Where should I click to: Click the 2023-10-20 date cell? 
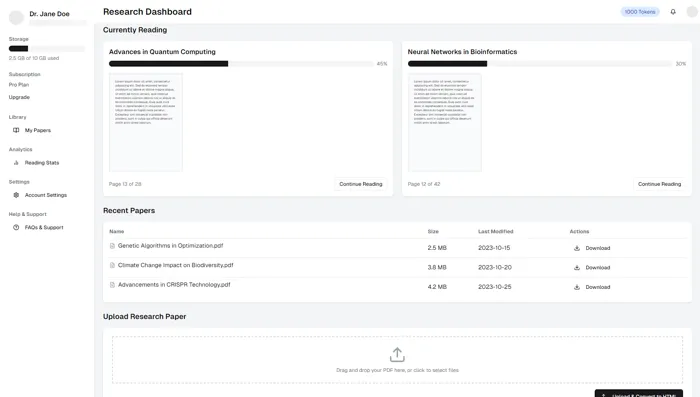[495, 267]
